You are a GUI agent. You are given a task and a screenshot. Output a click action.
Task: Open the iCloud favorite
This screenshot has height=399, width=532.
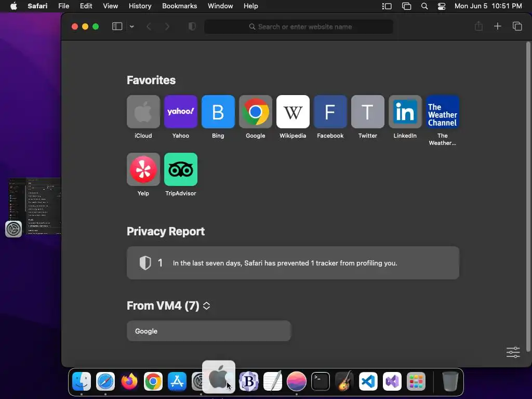click(143, 112)
